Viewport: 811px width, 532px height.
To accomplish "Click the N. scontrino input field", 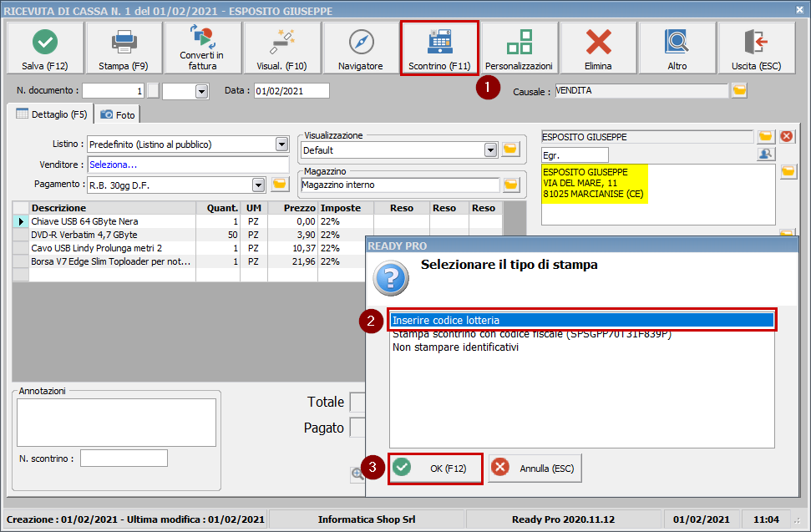I will click(124, 458).
